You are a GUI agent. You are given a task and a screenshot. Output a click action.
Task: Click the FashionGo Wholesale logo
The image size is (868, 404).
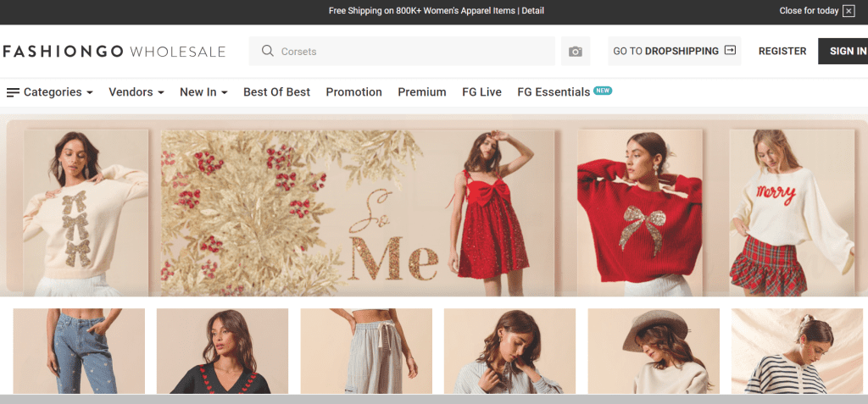(114, 52)
